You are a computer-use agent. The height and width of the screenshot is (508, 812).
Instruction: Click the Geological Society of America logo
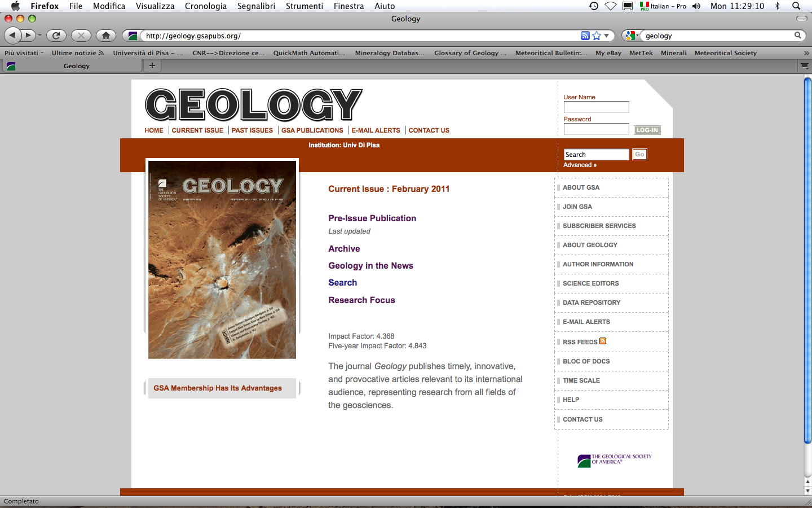[614, 460]
